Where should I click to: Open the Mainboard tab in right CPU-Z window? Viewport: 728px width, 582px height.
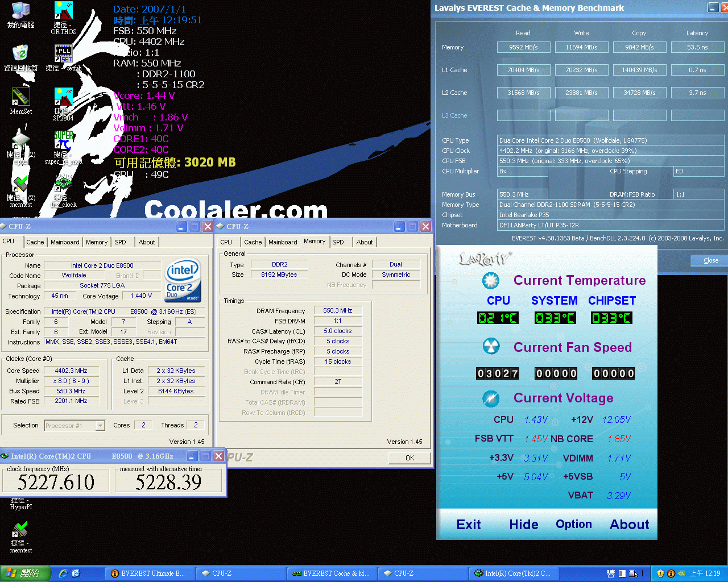[283, 242]
